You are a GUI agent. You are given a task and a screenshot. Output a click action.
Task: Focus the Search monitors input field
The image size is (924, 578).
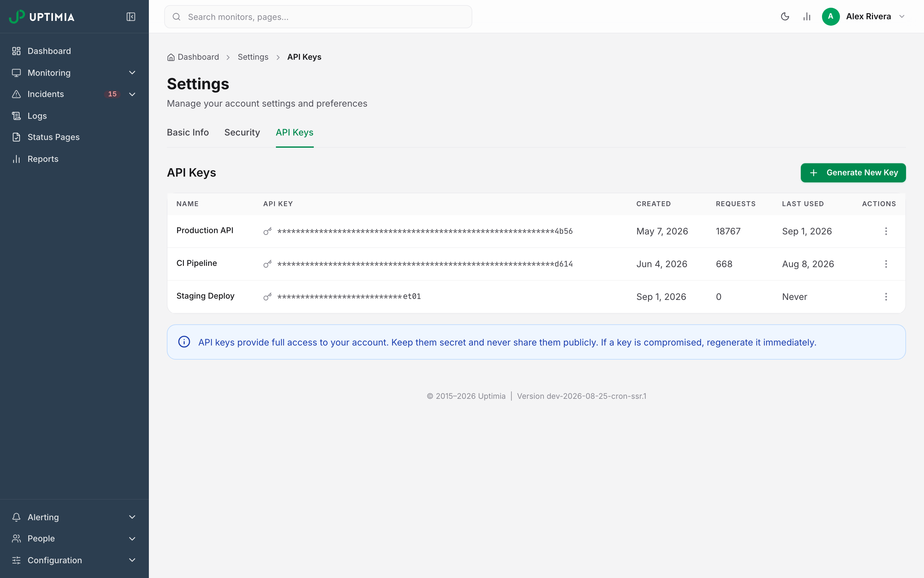(318, 17)
